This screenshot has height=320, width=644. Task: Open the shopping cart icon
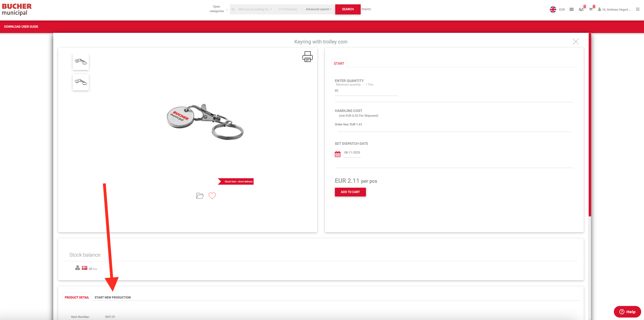click(591, 9)
